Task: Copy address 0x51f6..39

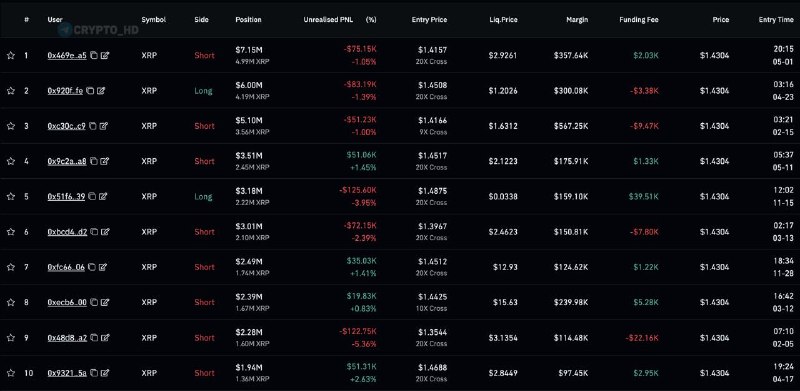Action: pyautogui.click(x=92, y=197)
